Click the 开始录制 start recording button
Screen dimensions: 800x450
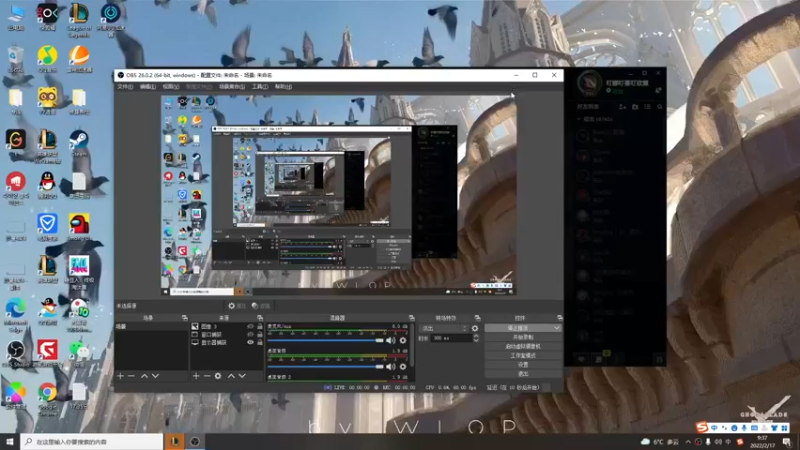tap(523, 337)
